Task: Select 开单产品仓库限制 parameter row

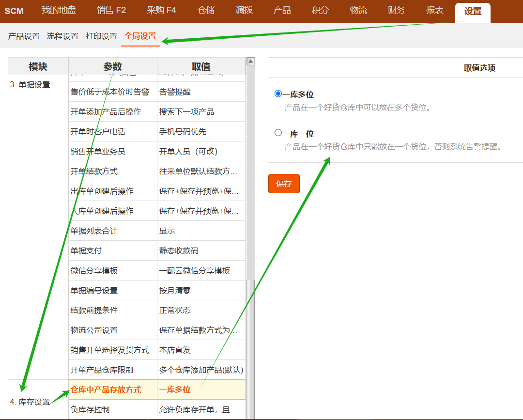Action: point(102,370)
